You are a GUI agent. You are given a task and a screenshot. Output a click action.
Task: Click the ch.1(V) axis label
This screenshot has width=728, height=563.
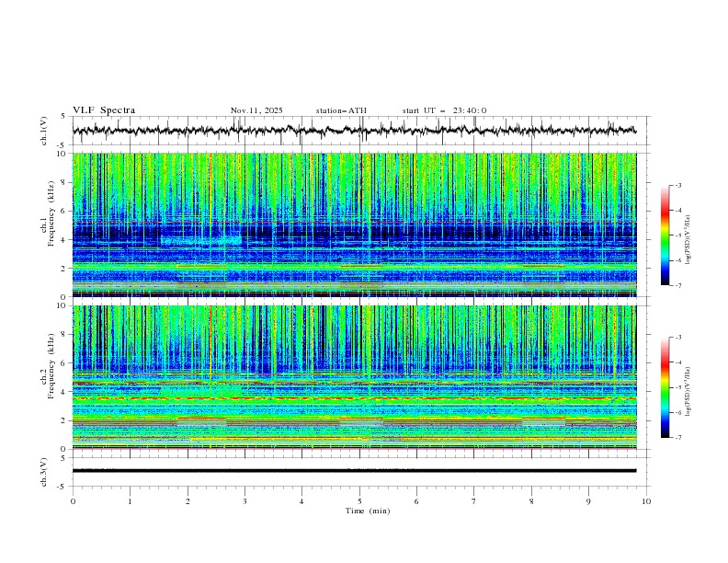(45, 131)
